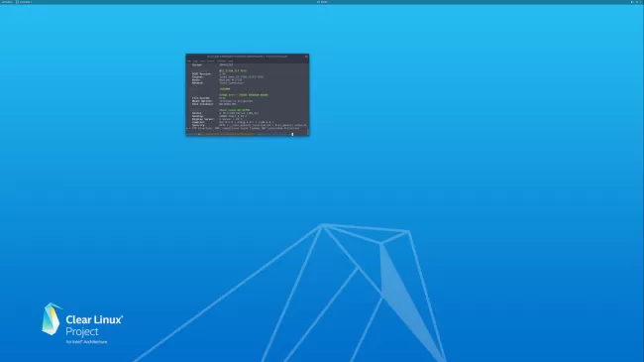Viewport: 644px width, 362px height.
Task: Open the Search menu in terminal window
Action: (x=211, y=60)
